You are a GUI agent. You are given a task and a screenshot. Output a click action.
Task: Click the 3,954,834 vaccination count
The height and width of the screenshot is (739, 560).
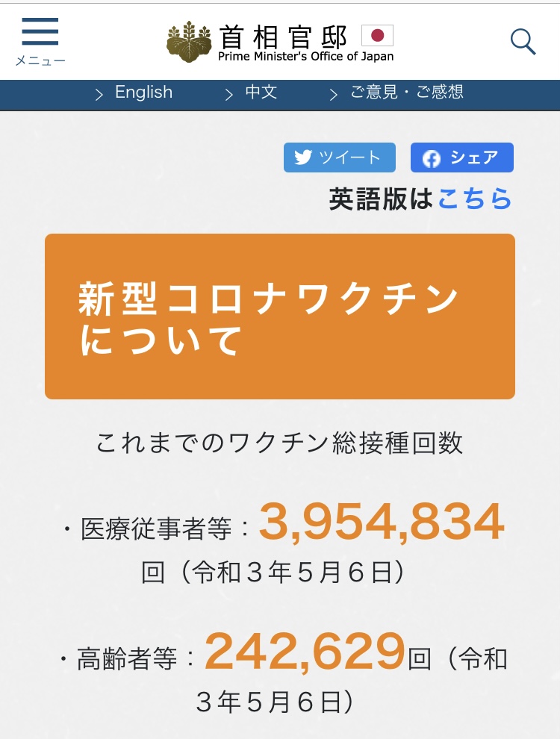click(x=382, y=522)
